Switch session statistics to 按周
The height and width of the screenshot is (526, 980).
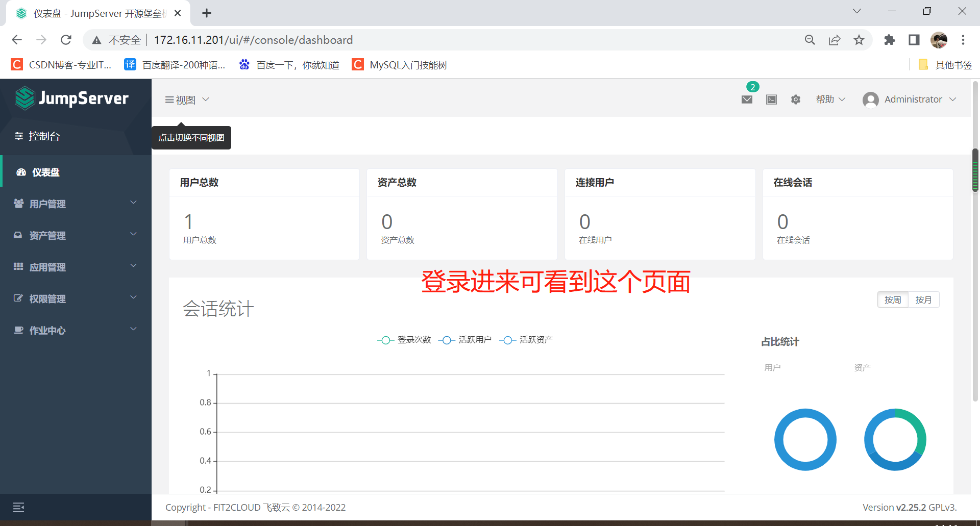[893, 299]
